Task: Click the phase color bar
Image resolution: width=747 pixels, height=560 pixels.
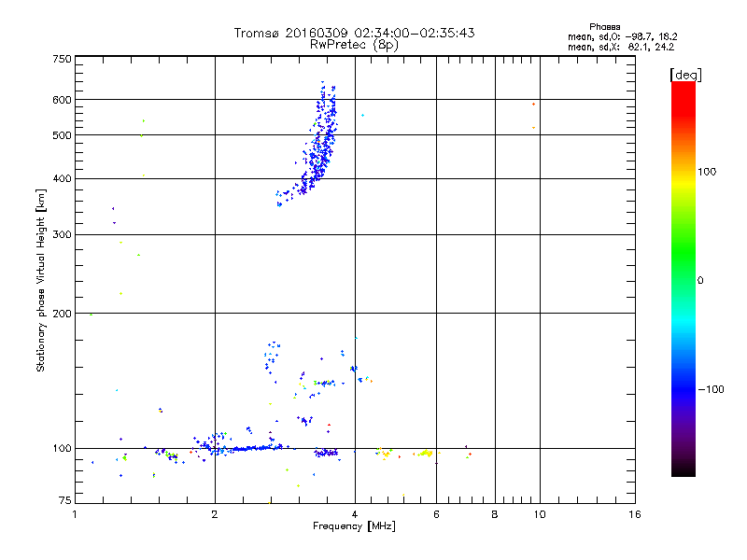Action: coord(684,279)
